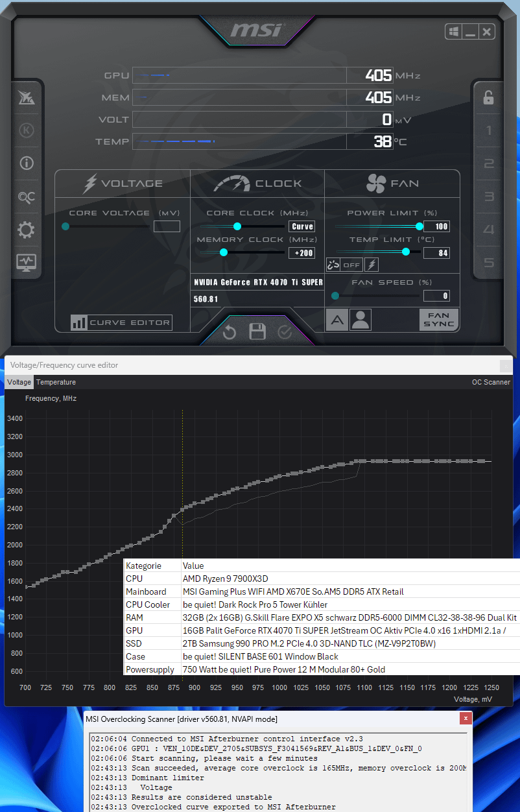The image size is (520, 812).
Task: Select profile slot 1
Action: point(489,130)
